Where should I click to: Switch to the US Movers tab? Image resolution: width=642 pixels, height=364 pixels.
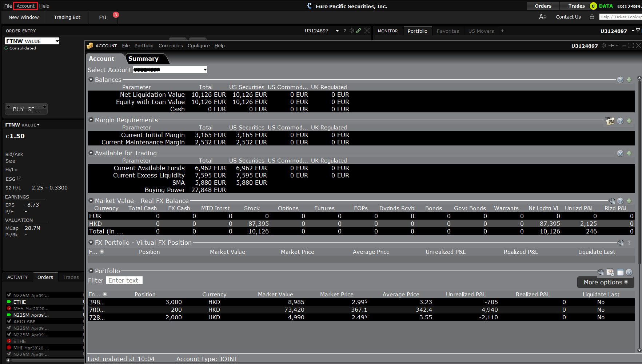click(x=481, y=31)
